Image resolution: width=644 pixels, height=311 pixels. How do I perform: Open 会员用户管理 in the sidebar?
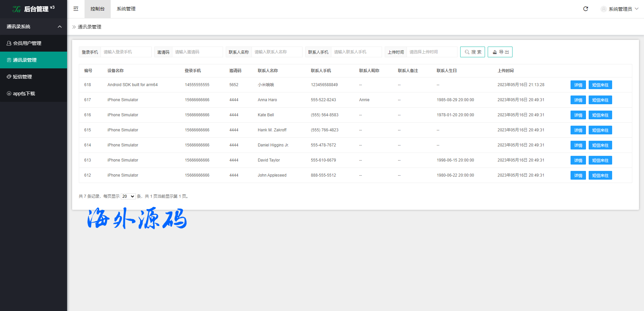[27, 43]
